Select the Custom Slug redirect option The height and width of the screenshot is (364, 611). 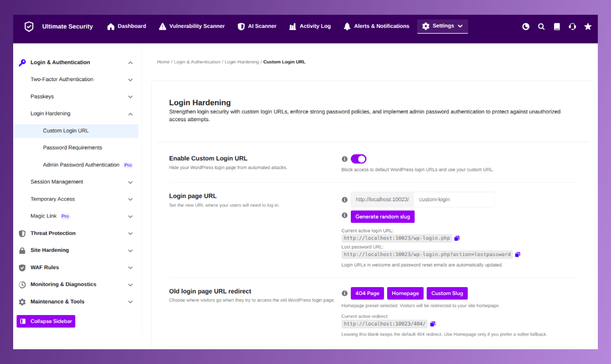coord(447,293)
